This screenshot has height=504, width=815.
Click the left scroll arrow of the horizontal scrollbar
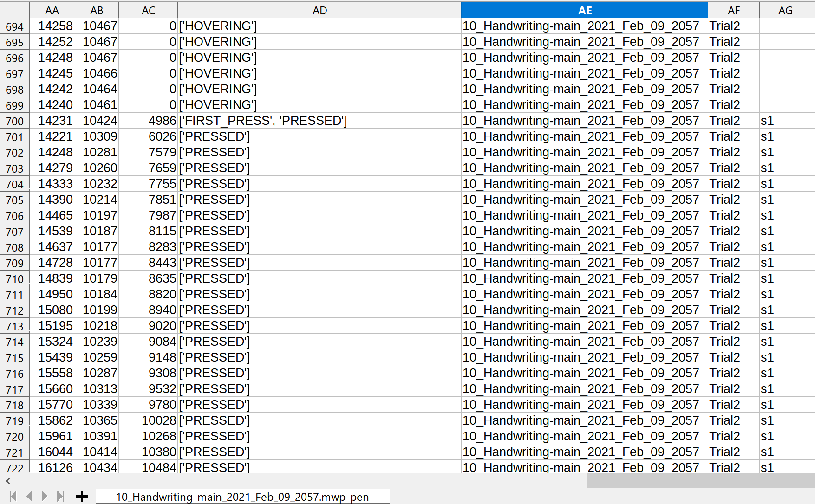[x=7, y=481]
